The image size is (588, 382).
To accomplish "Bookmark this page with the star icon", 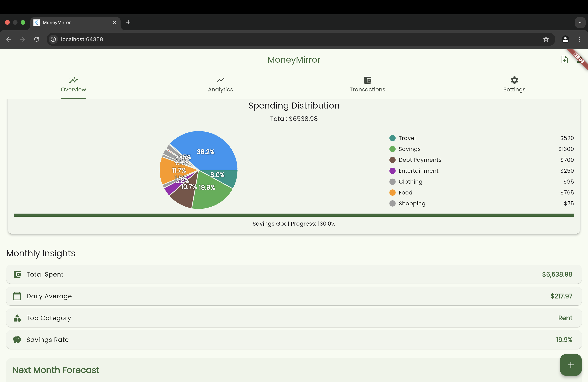I will [x=546, y=39].
